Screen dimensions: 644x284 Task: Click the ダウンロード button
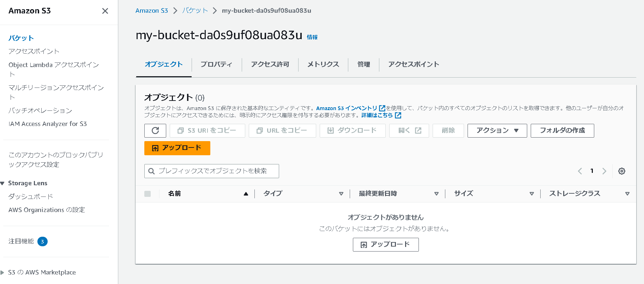[x=353, y=131]
